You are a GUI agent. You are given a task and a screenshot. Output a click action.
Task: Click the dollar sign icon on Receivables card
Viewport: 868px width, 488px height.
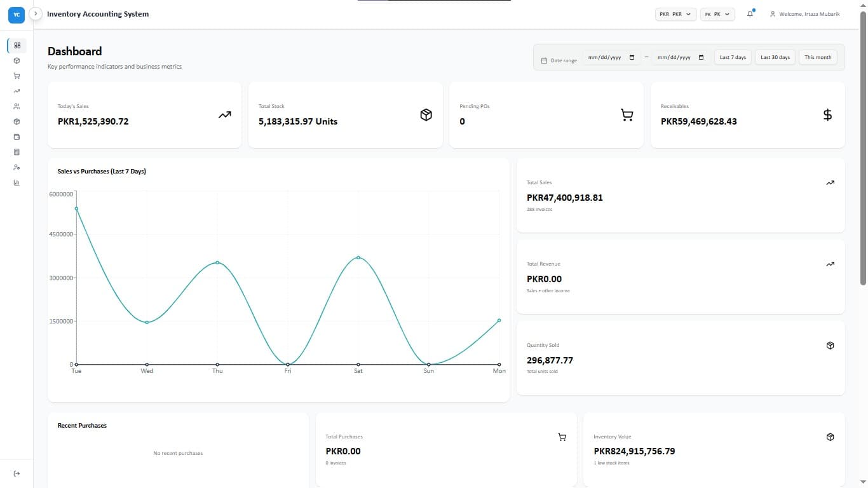click(827, 115)
